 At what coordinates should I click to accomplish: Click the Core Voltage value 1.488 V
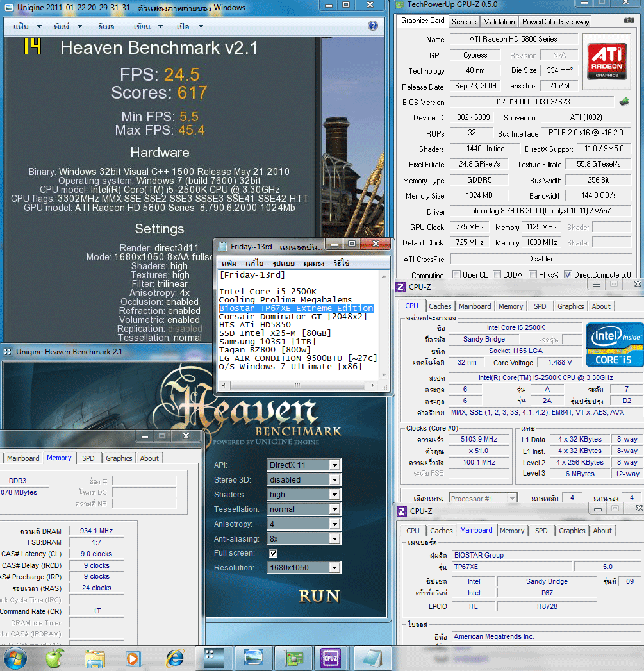coord(559,362)
